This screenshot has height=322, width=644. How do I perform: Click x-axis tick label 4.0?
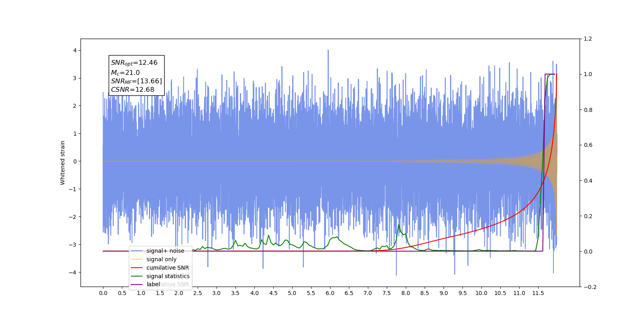(x=254, y=293)
